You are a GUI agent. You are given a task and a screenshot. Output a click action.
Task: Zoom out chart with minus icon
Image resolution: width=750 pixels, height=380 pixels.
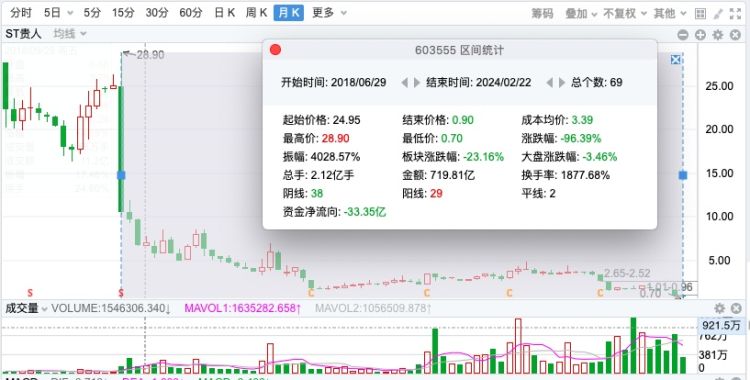click(x=683, y=35)
